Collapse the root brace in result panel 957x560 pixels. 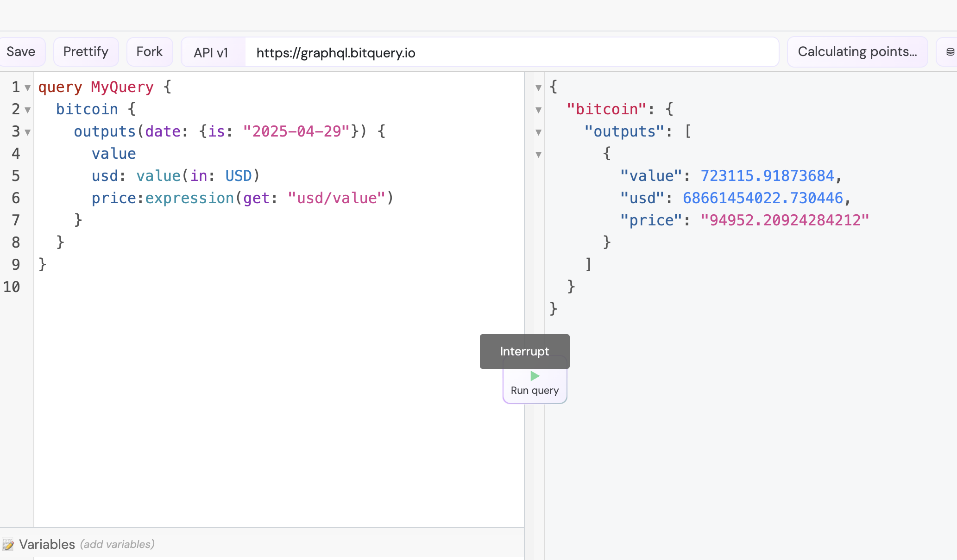(x=538, y=88)
